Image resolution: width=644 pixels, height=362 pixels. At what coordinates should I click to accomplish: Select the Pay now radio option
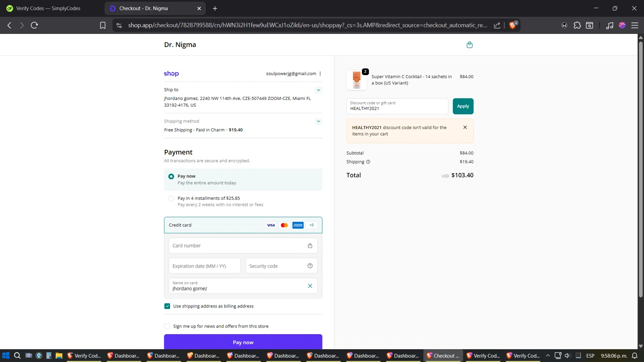click(x=171, y=176)
